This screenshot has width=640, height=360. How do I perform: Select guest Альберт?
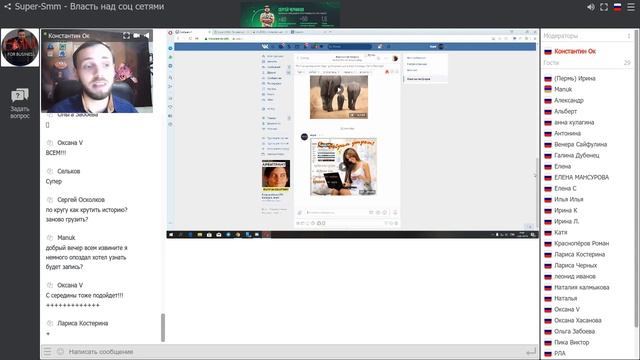tap(565, 111)
